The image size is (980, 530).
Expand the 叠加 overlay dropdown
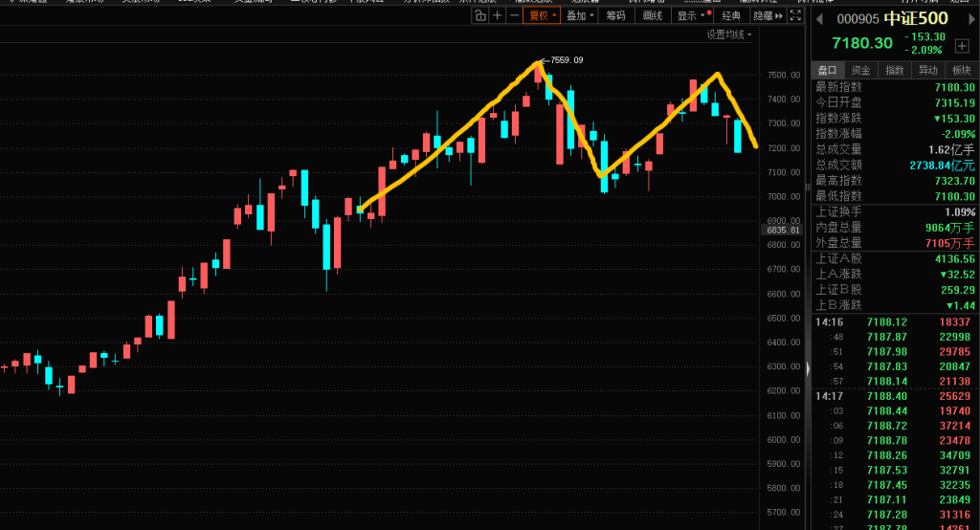[x=579, y=15]
